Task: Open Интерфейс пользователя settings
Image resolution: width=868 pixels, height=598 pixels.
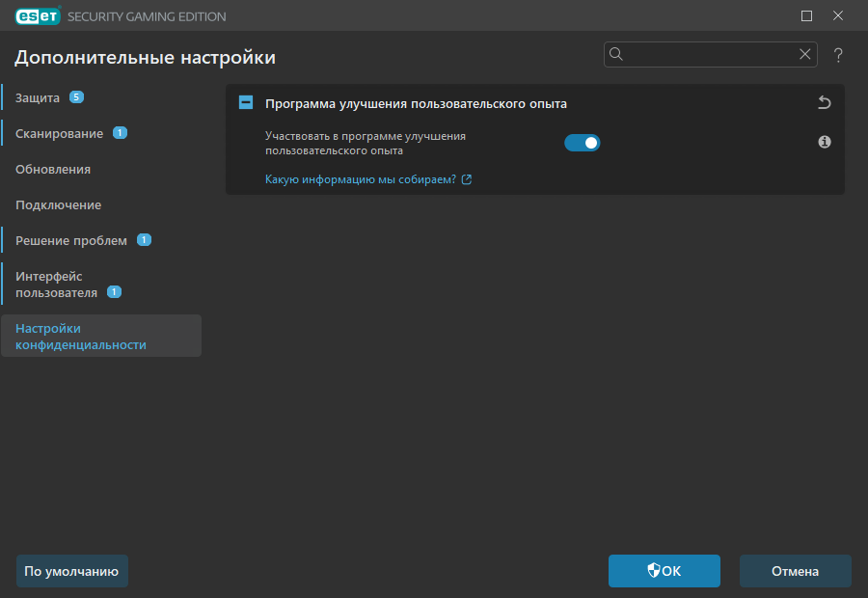Action: point(57,284)
